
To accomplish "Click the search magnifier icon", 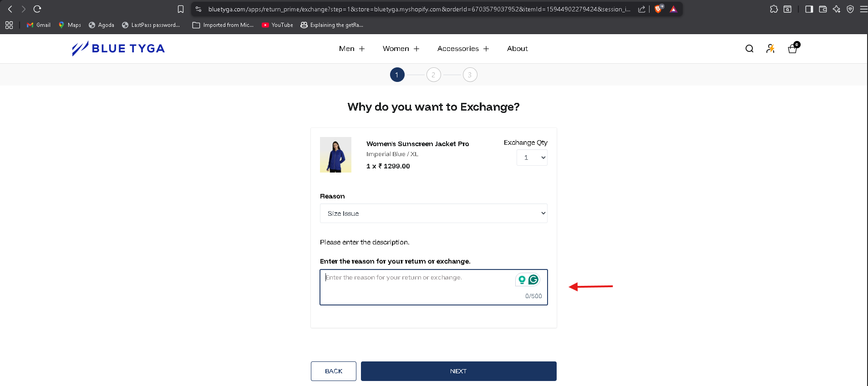I will pos(749,49).
